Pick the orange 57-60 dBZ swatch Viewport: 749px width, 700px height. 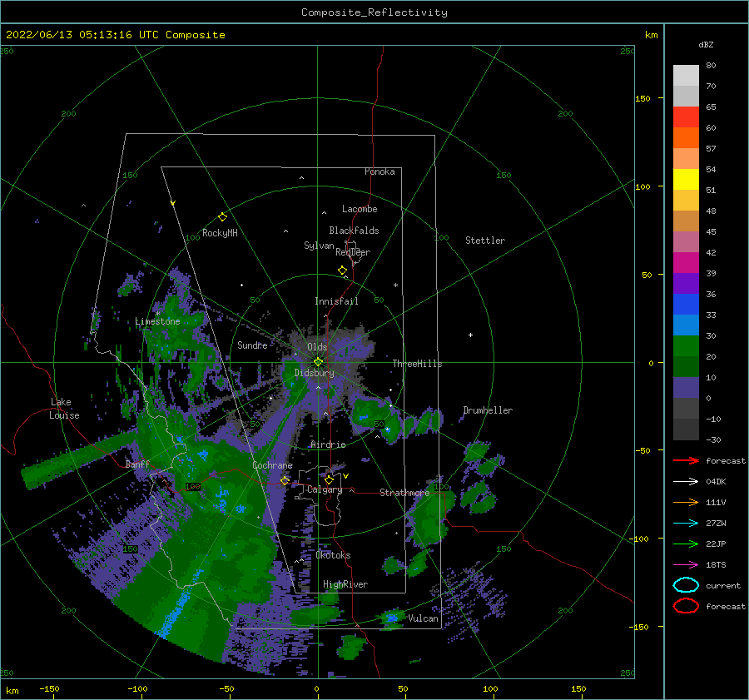[686, 138]
